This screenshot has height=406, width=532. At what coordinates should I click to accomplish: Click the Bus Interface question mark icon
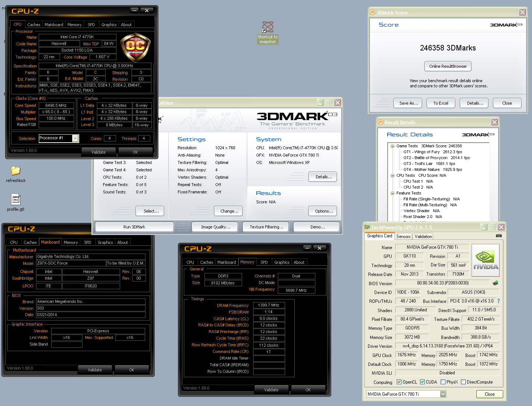(x=498, y=301)
